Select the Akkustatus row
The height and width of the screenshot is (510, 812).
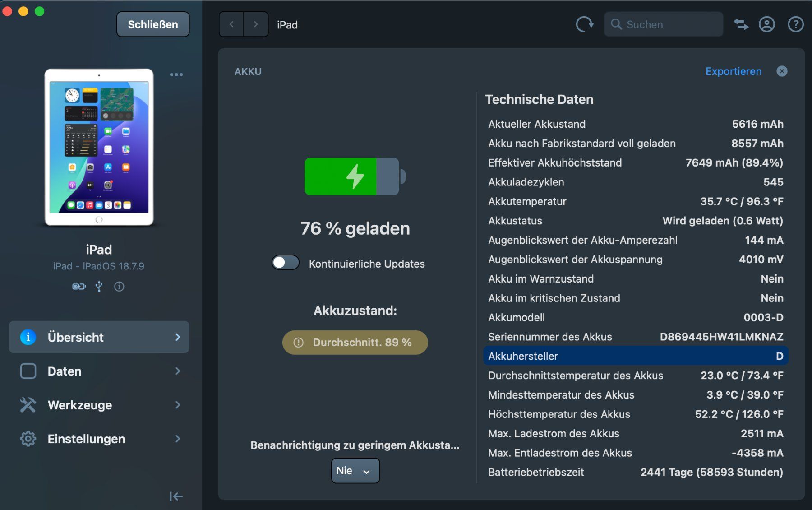pyautogui.click(x=636, y=221)
